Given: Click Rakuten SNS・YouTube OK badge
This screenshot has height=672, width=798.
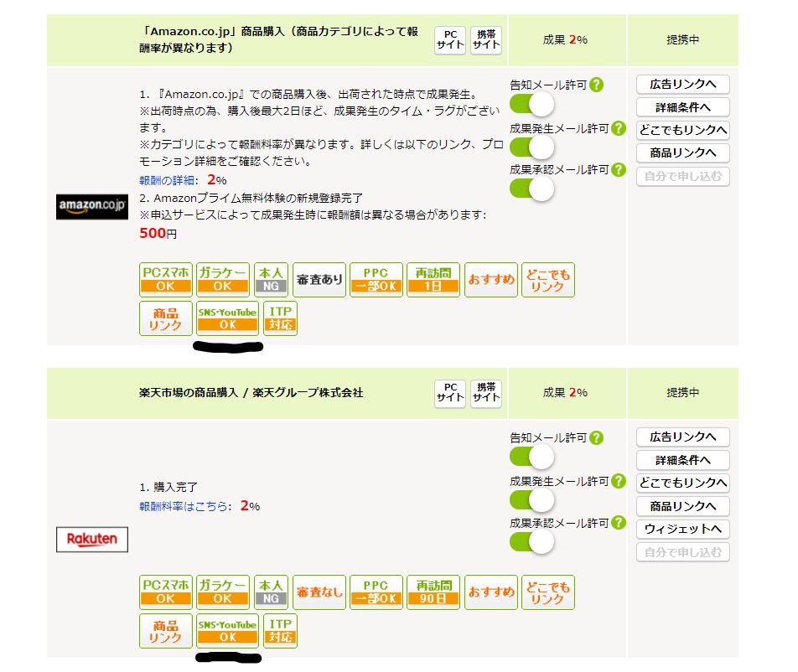Looking at the screenshot, I should pyautogui.click(x=227, y=631).
